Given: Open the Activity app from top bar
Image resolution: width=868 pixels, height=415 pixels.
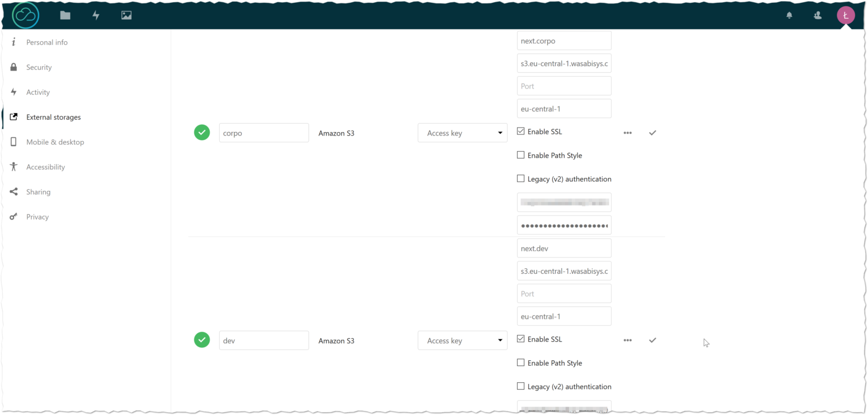Looking at the screenshot, I should point(96,15).
